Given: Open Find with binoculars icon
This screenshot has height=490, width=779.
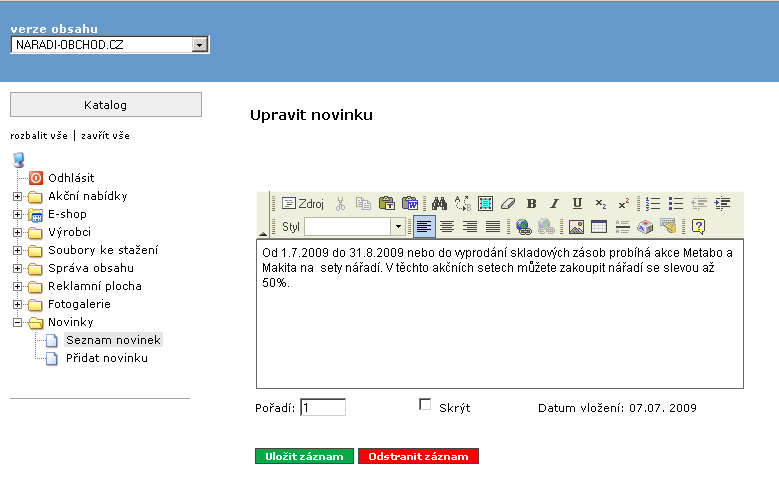Looking at the screenshot, I should point(439,203).
